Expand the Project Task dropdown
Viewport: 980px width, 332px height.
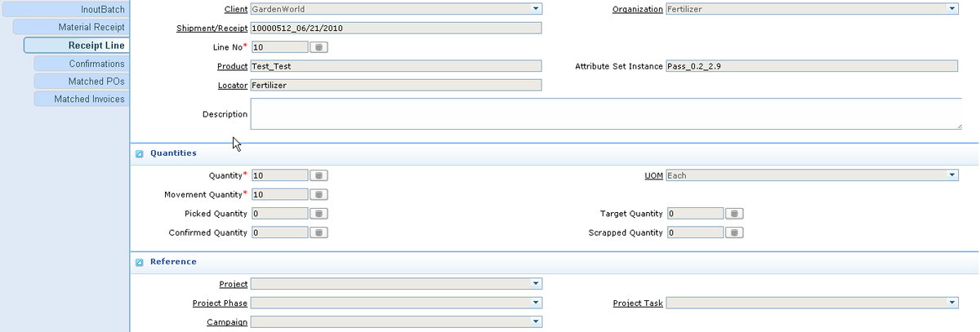[x=812, y=303]
